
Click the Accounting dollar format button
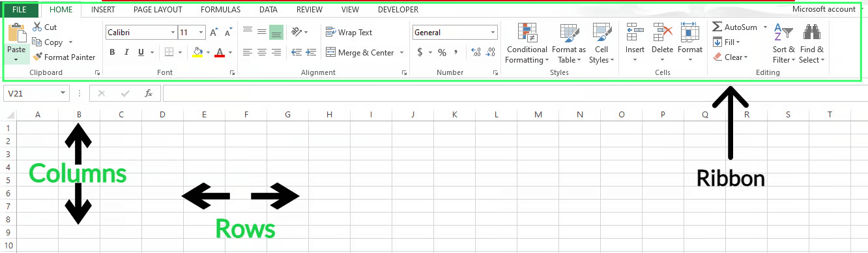420,52
